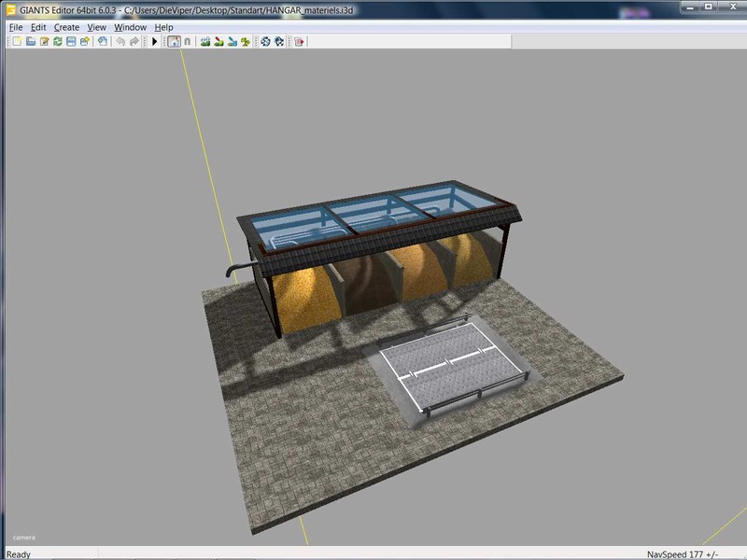
Task: Click the New scene toolbar icon
Action: tap(17, 42)
